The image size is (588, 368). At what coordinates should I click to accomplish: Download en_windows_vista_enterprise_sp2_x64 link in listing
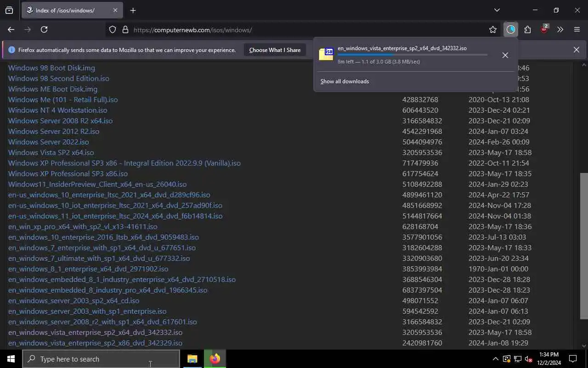coord(95,332)
